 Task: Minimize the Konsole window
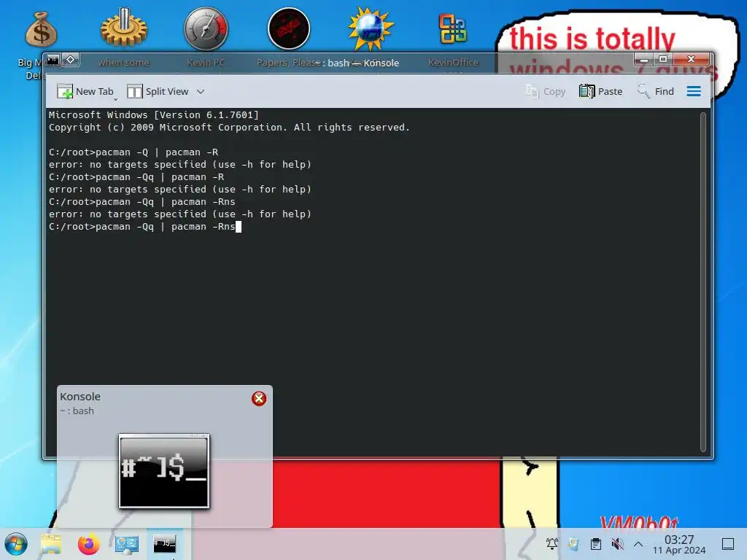(644, 60)
